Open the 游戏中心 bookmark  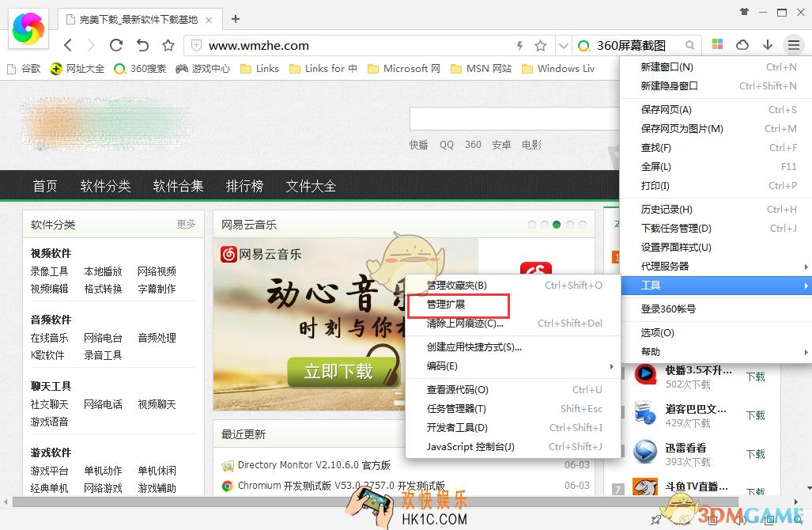point(202,68)
